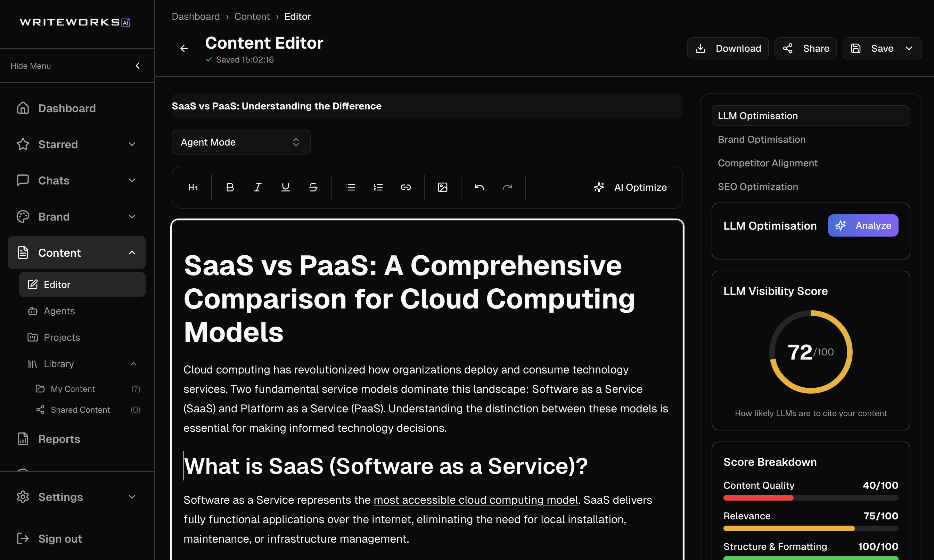The height and width of the screenshot is (560, 934).
Task: Insert a hyperlink using the link icon
Action: coord(406,187)
